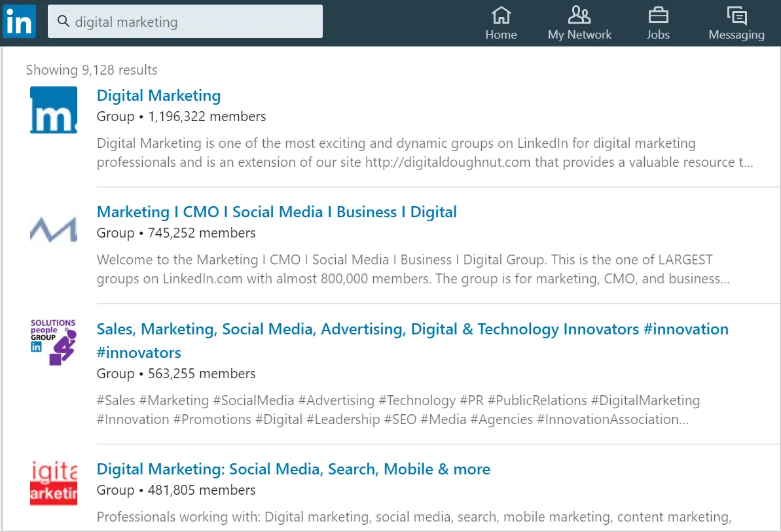Select the Messaging navigation label
Screen dimensions: 781x532
(x=736, y=35)
